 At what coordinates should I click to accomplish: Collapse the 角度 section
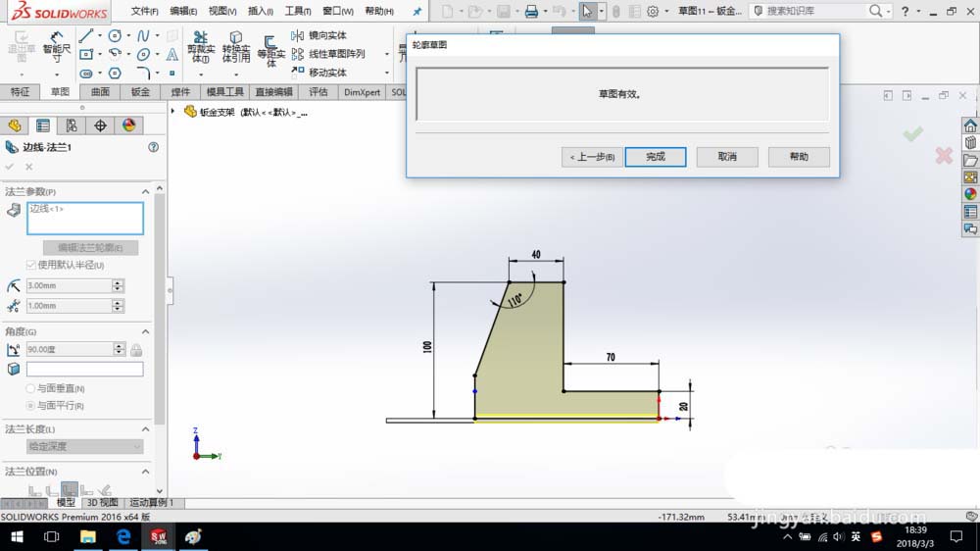tap(145, 331)
